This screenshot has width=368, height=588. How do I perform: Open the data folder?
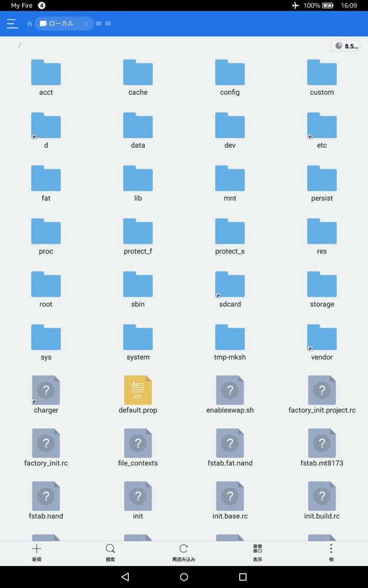coord(138,131)
